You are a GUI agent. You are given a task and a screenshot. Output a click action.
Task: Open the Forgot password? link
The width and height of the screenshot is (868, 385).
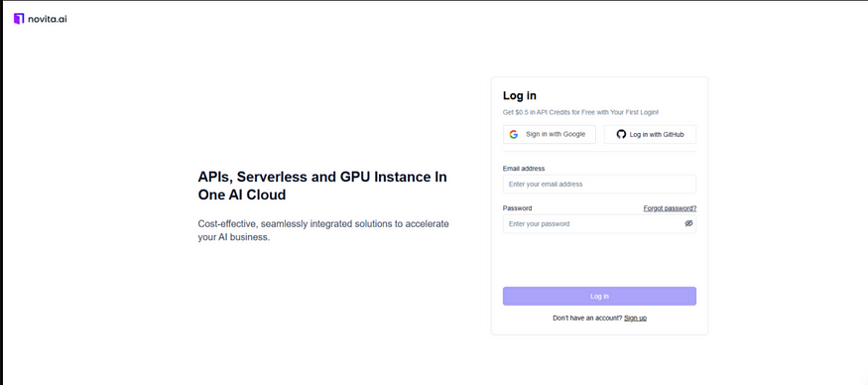[x=670, y=208]
